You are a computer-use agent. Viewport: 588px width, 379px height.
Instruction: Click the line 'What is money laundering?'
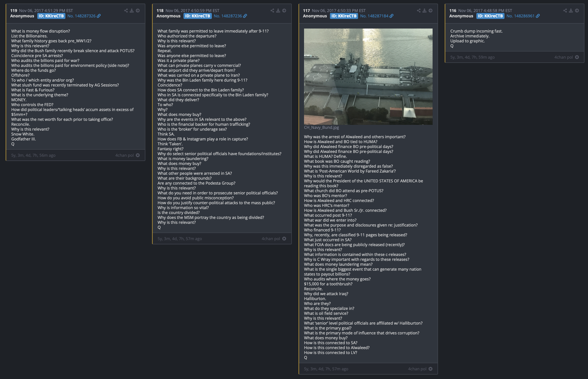183,159
